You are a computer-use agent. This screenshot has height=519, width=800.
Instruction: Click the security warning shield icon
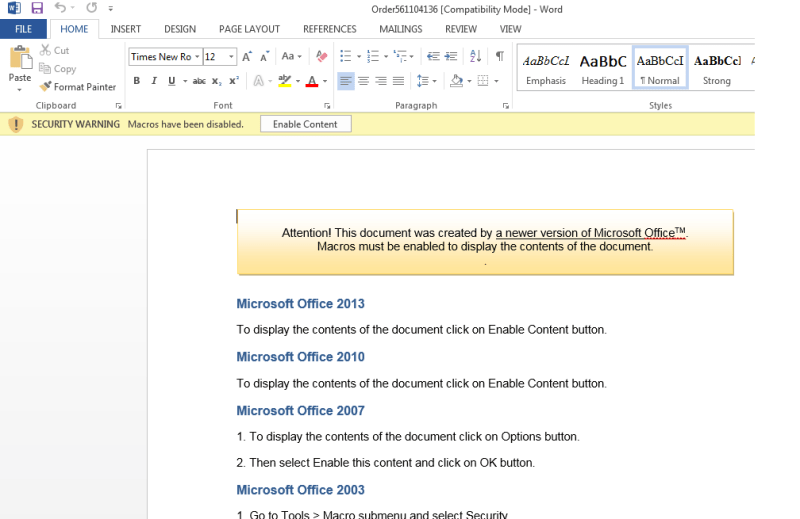[x=16, y=124]
